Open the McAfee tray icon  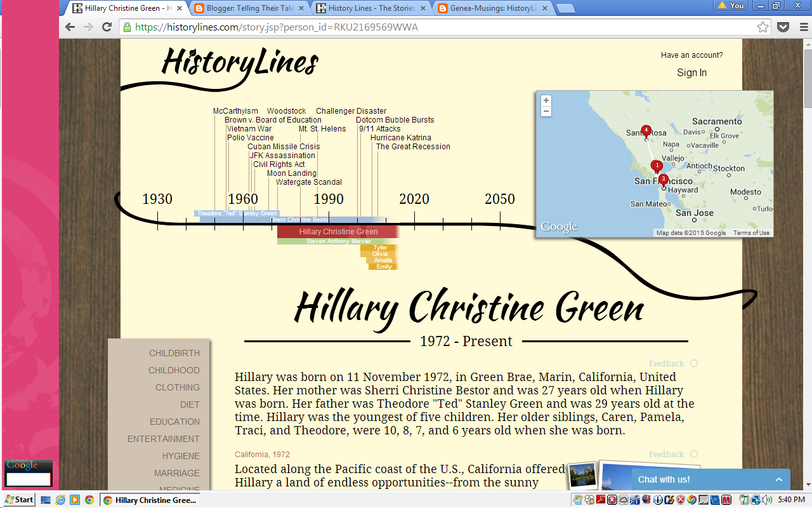(726, 500)
